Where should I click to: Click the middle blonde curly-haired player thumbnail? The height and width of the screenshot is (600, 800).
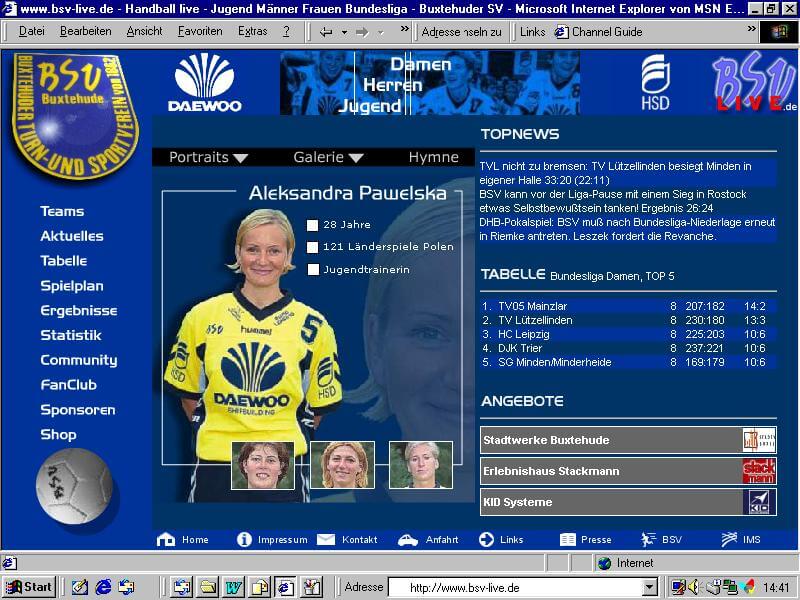point(342,465)
